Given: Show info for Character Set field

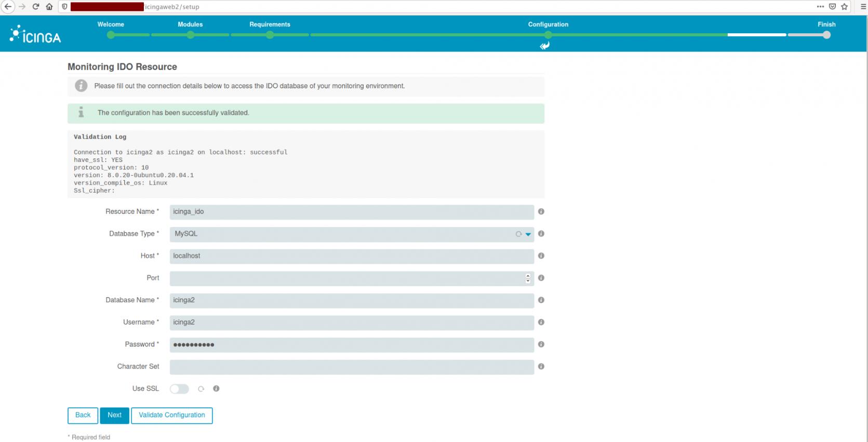Looking at the screenshot, I should click(x=541, y=366).
